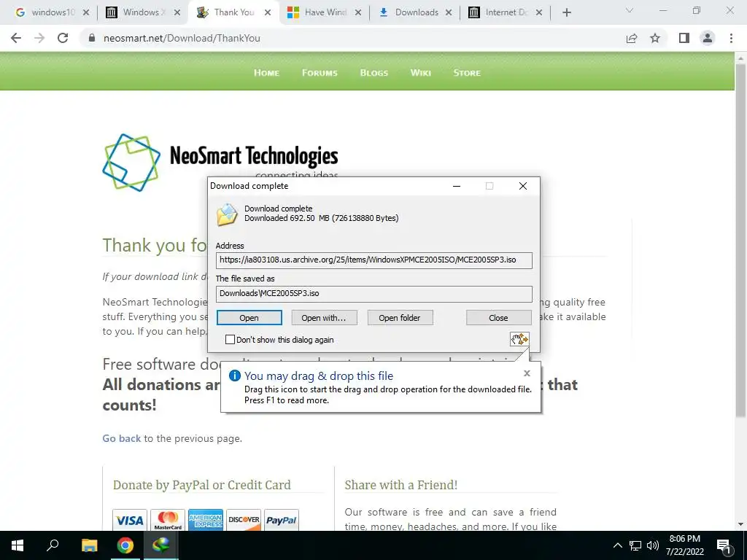Bookmark this page with star icon
The width and height of the screenshot is (747, 560).
coord(655,38)
